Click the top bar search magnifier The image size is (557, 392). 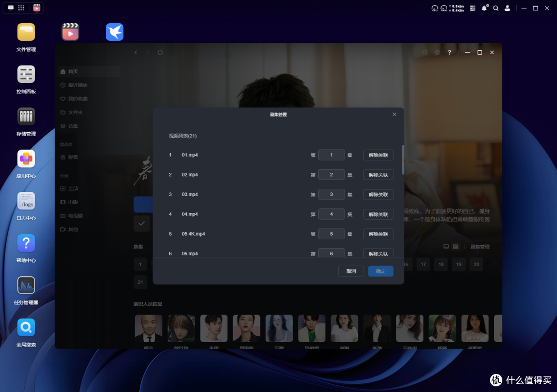click(496, 8)
